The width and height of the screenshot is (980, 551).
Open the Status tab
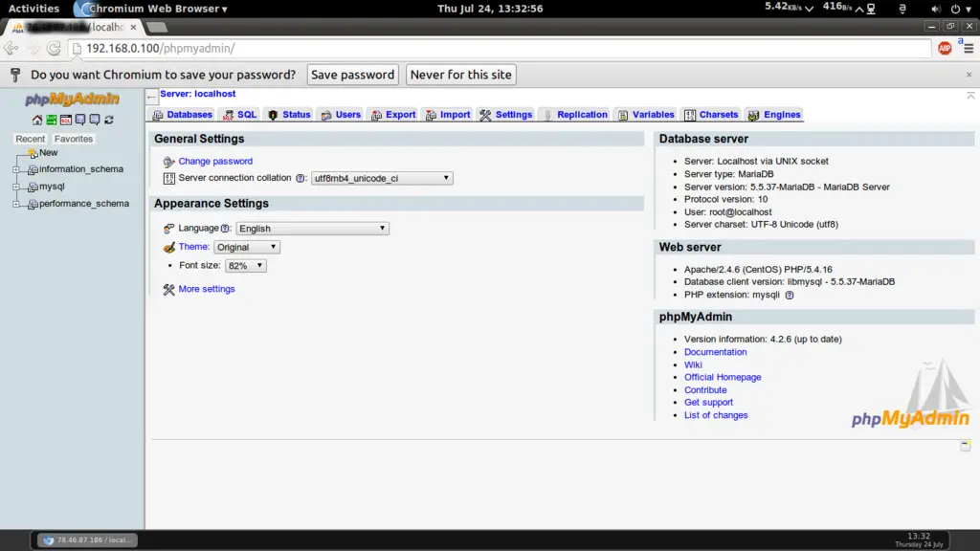click(x=289, y=115)
